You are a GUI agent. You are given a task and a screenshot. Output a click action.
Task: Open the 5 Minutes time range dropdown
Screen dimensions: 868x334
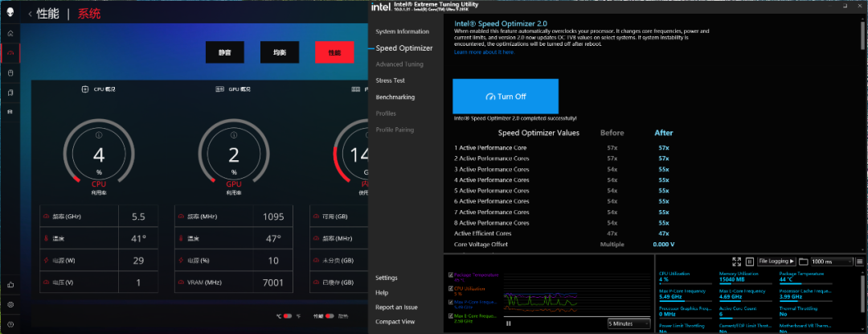(628, 324)
